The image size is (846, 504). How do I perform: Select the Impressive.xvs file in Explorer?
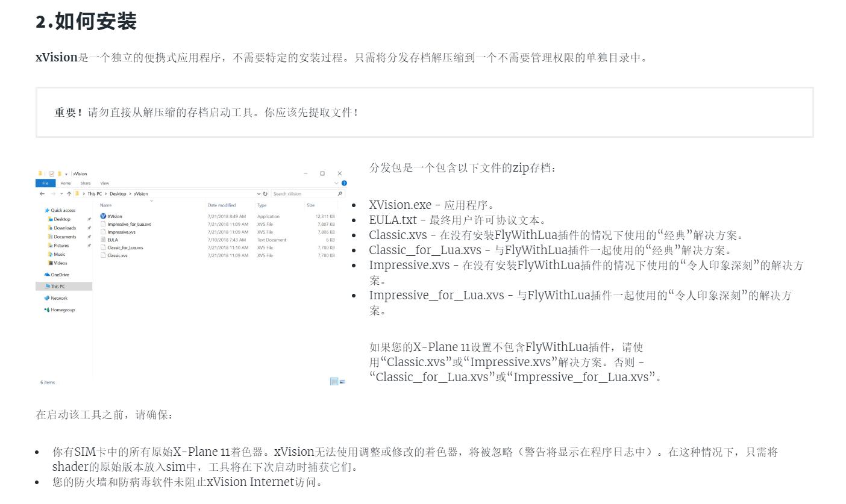(118, 232)
